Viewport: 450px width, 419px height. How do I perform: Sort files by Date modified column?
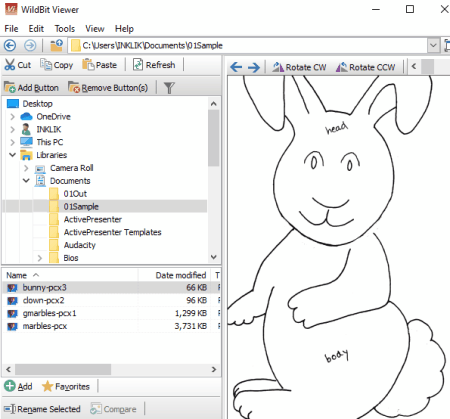(x=174, y=275)
